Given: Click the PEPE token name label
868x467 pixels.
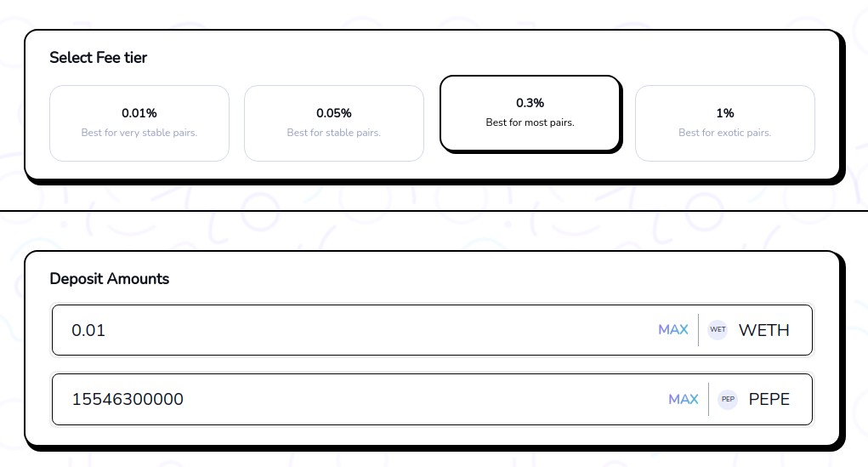Looking at the screenshot, I should (x=769, y=399).
